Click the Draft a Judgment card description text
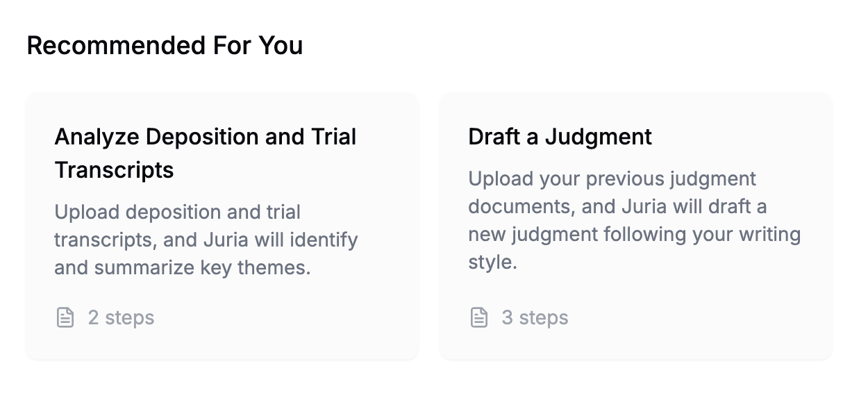This screenshot has height=400, width=868. coord(634,221)
